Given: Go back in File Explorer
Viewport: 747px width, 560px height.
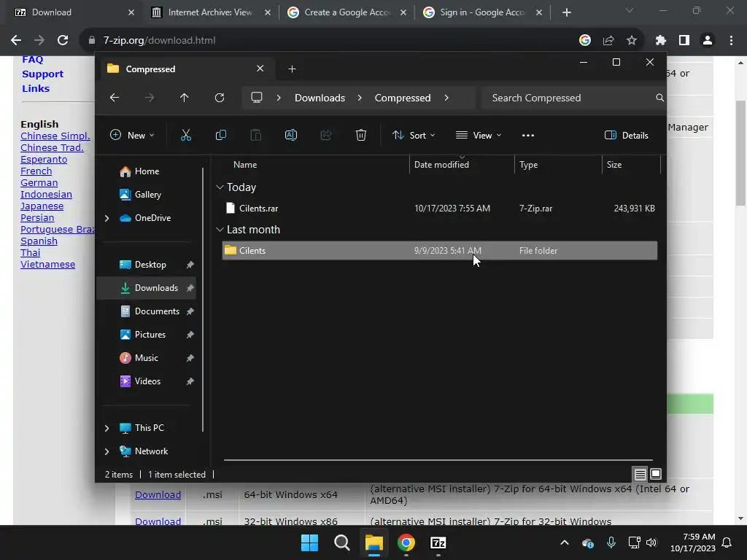Looking at the screenshot, I should pyautogui.click(x=115, y=98).
